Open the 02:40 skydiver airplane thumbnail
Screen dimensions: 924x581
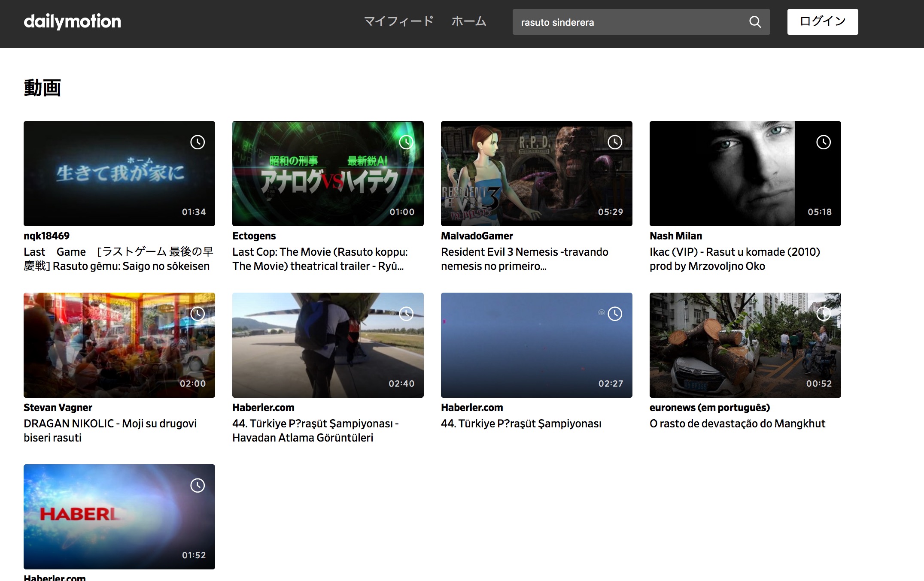[x=328, y=345]
